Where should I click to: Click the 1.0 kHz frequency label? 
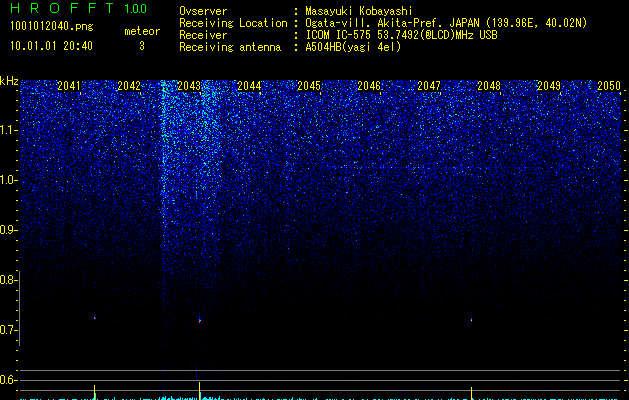coord(8,180)
